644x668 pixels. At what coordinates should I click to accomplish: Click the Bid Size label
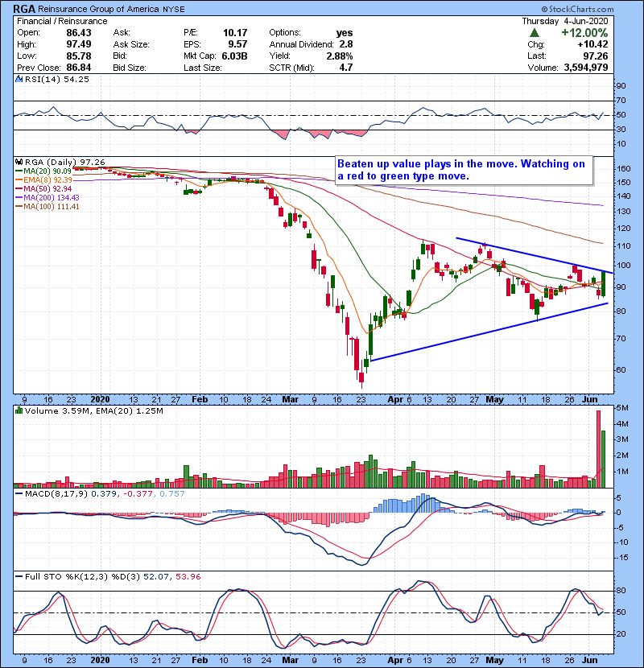[x=130, y=68]
